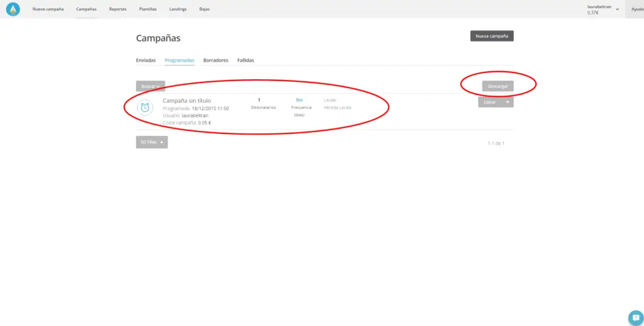Select Plantillas from the navigation bar
This screenshot has height=326, width=644.
[x=148, y=9]
